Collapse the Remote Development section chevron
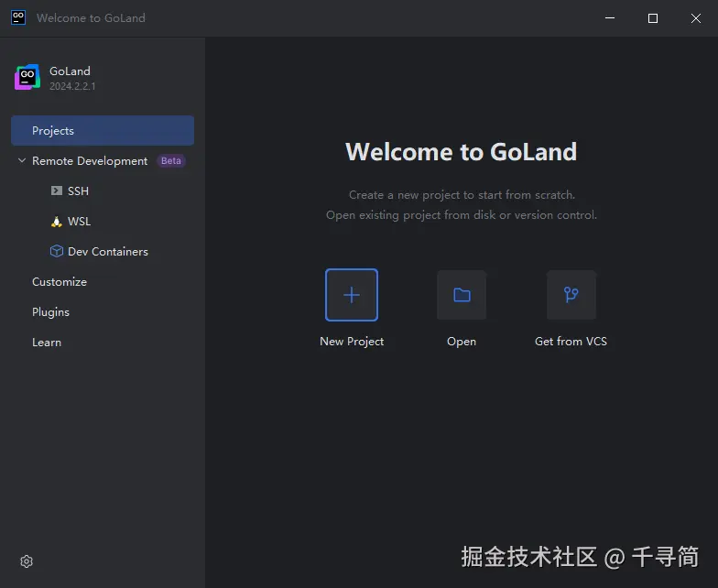 [x=22, y=160]
